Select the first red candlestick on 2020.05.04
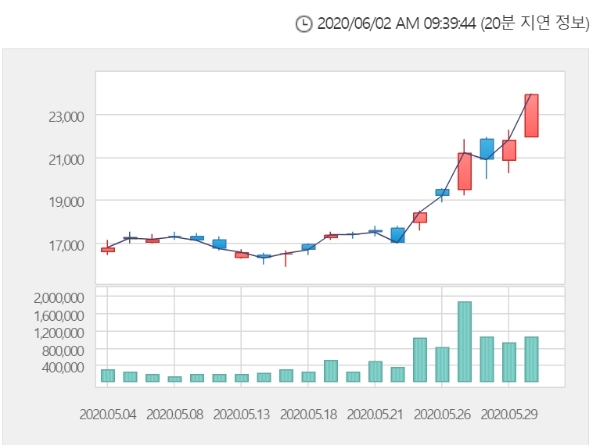 pos(108,249)
